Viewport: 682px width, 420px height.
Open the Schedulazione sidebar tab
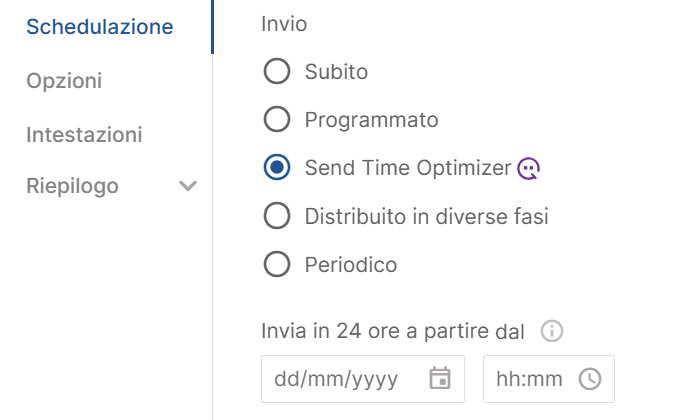(x=100, y=27)
